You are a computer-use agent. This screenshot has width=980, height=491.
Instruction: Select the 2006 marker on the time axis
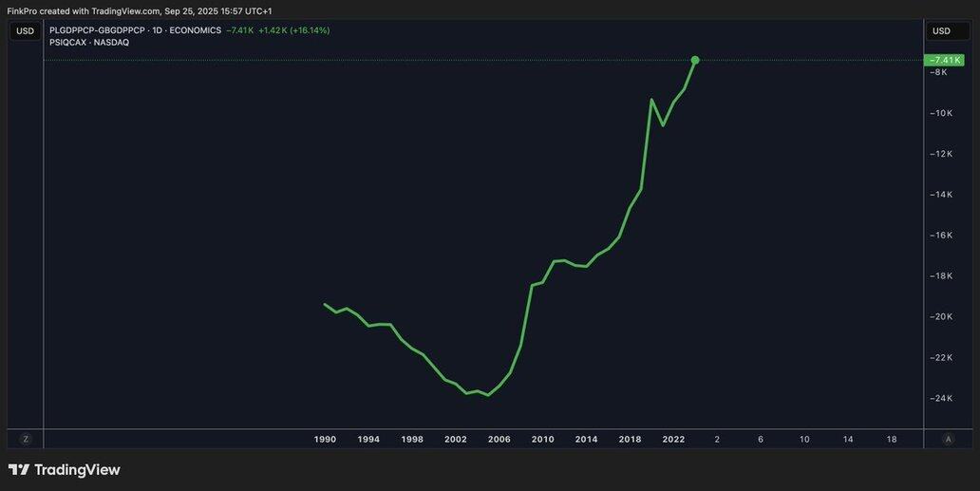pyautogui.click(x=499, y=440)
